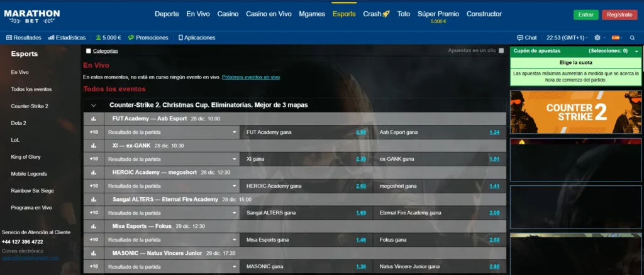
Task: Open the Toto tab
Action: click(x=404, y=14)
